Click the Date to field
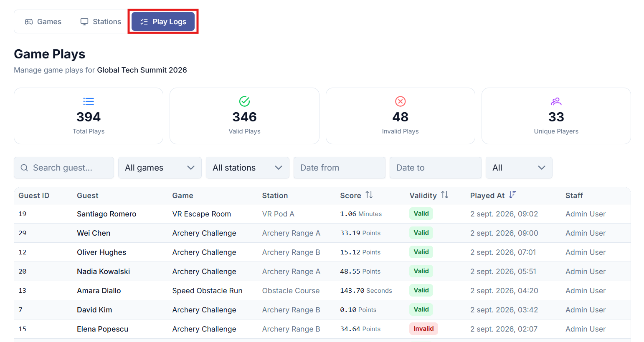 pyautogui.click(x=436, y=168)
